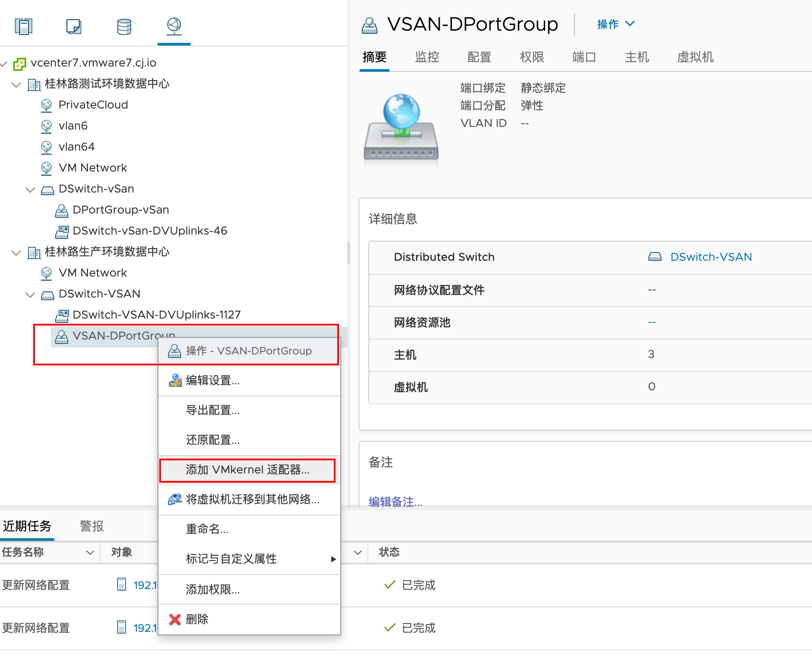Open the DSwitch-VSAN distributed switch link
812x659 pixels.
[711, 257]
